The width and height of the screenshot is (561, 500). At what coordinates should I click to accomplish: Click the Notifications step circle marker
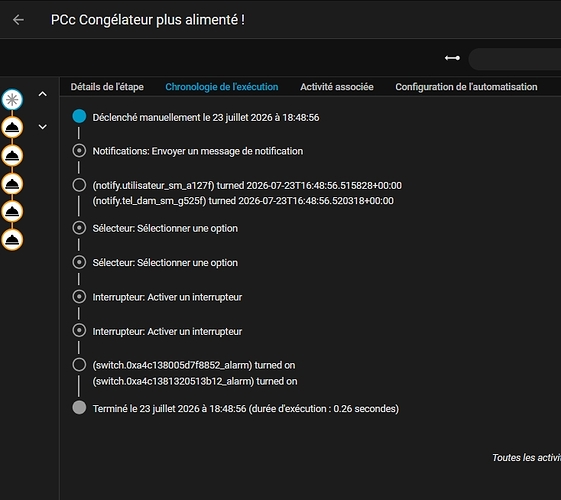point(79,151)
